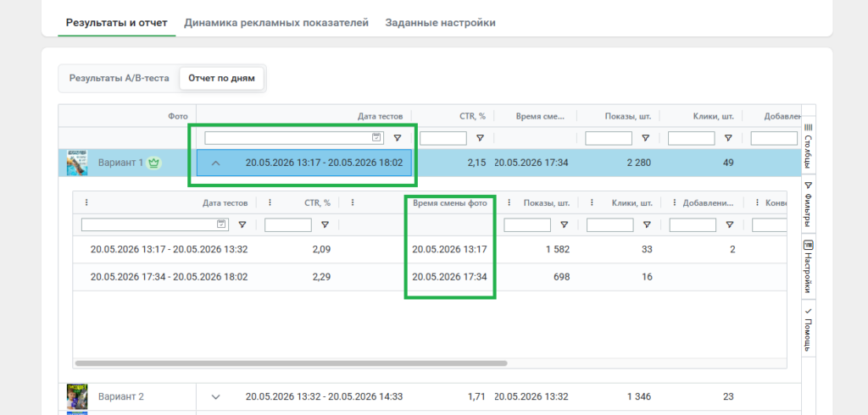The image size is (868, 415).
Task: Open calendar in nested Дата тестов filter
Action: pyautogui.click(x=221, y=224)
